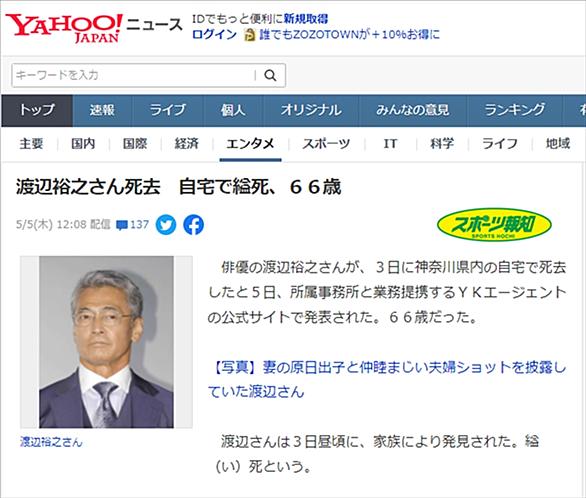Image resolution: width=586 pixels, height=498 pixels.
Task: Open the 国際 news category
Action: [135, 144]
